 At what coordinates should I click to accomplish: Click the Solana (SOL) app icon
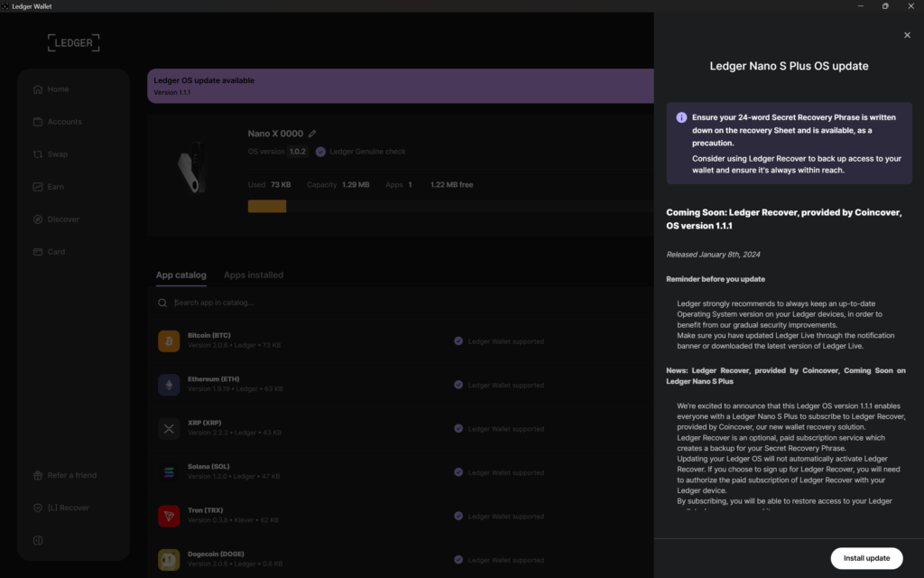click(x=169, y=472)
